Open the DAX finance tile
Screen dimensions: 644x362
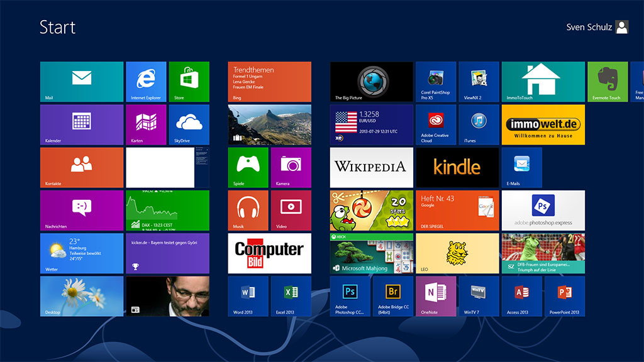pos(167,211)
